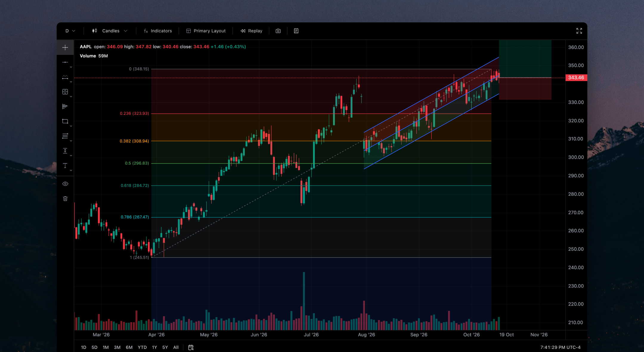Screen dimensions: 644x352
Task: Set chart range to 6M
Action: 129,347
